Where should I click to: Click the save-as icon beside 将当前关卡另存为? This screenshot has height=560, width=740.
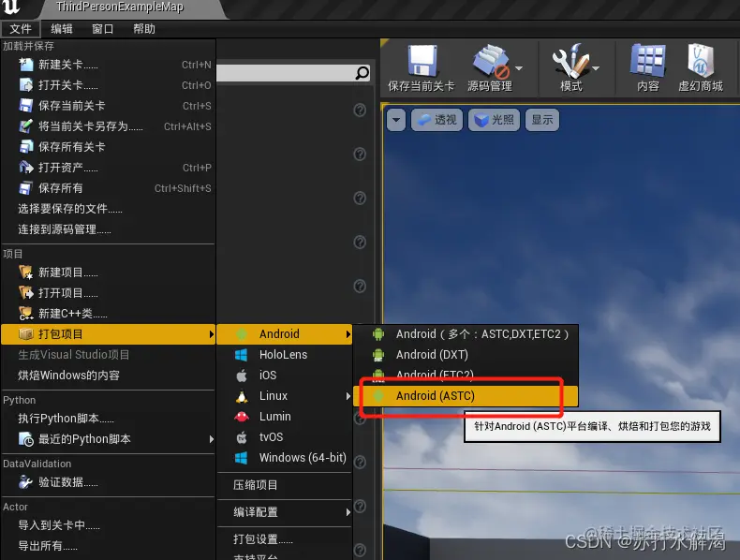pyautogui.click(x=26, y=126)
